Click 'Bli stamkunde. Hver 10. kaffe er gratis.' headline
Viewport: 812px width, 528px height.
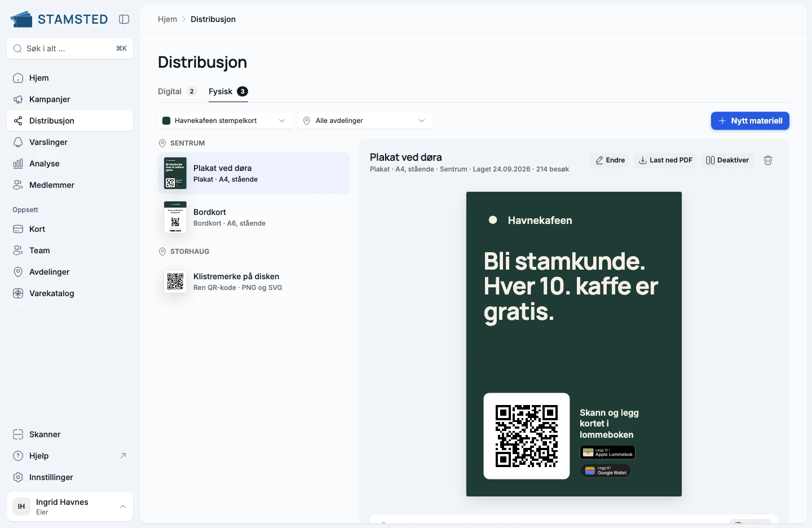coord(571,287)
